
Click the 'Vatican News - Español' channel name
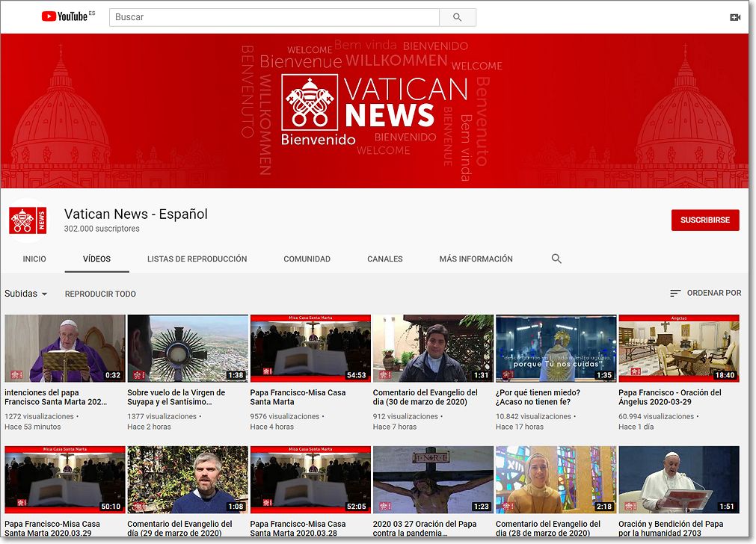click(x=136, y=214)
